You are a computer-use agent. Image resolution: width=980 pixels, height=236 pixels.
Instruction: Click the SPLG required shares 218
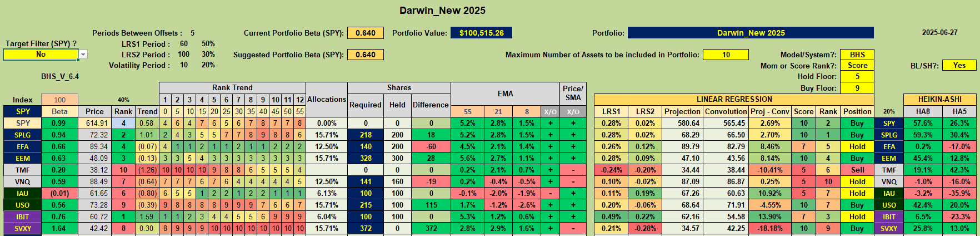[x=366, y=135]
